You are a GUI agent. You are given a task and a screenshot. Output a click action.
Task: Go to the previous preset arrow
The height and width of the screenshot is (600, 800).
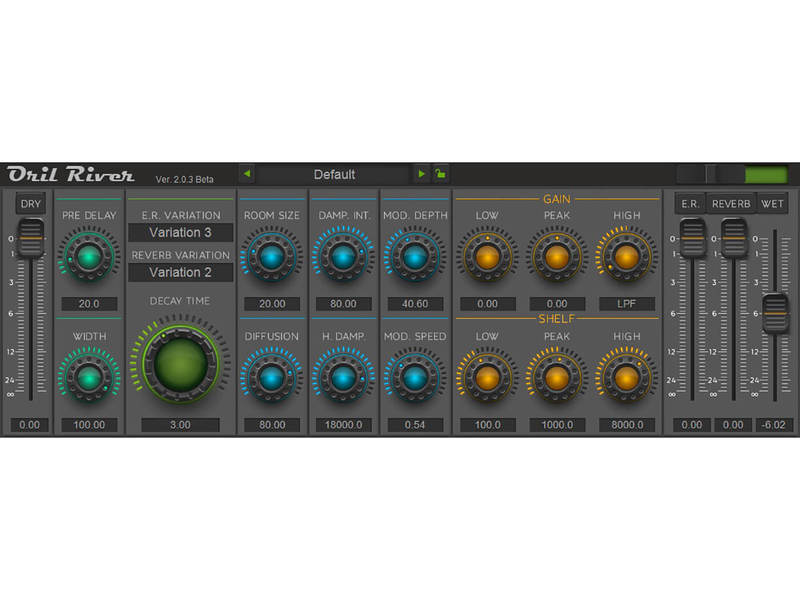pyautogui.click(x=247, y=174)
